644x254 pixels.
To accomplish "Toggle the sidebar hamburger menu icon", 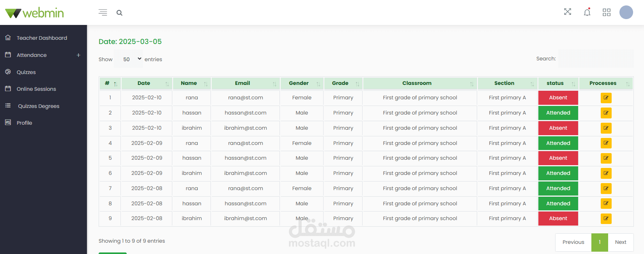I will point(103,12).
